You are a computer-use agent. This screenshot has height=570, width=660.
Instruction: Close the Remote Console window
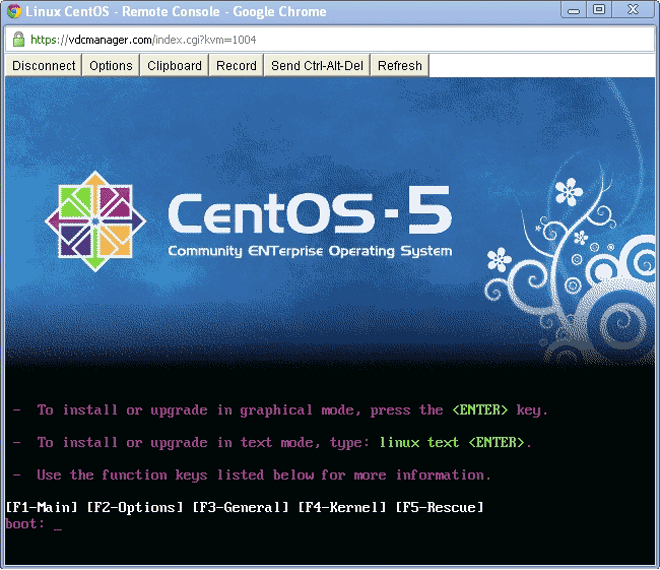[x=634, y=10]
